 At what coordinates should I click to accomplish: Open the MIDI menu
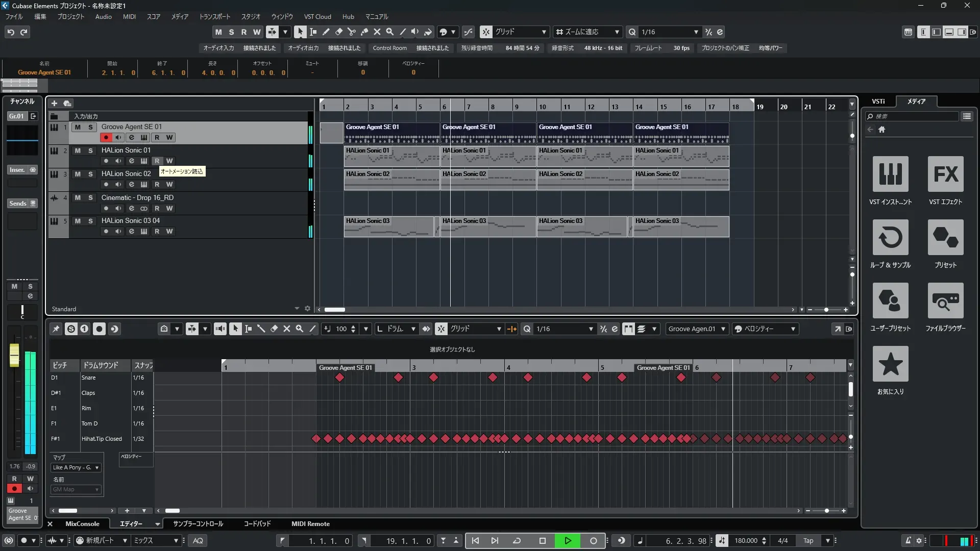click(x=129, y=17)
